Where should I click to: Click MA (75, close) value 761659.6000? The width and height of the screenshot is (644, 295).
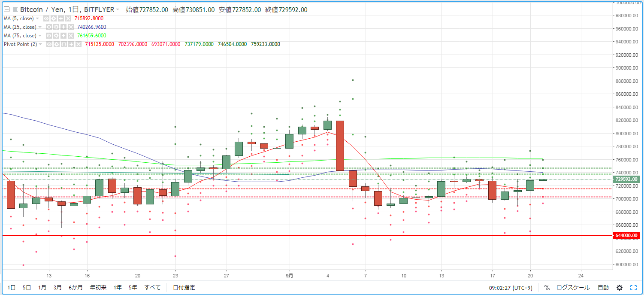coord(92,36)
